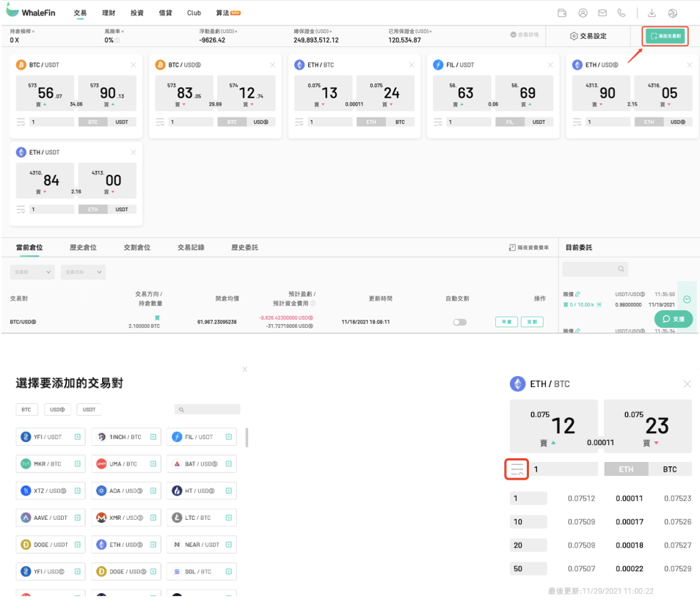Image resolution: width=700 pixels, height=602 pixels.
Task: Add the SOL / BTC pair
Action: [229, 572]
